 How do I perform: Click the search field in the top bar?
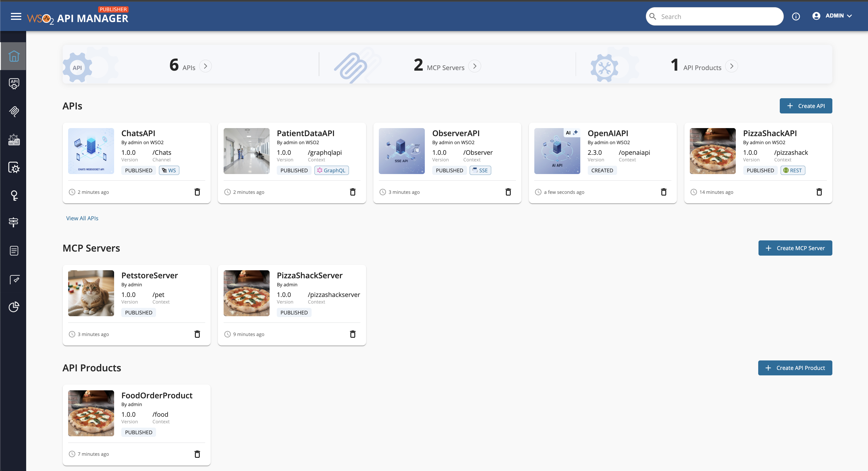click(x=714, y=16)
